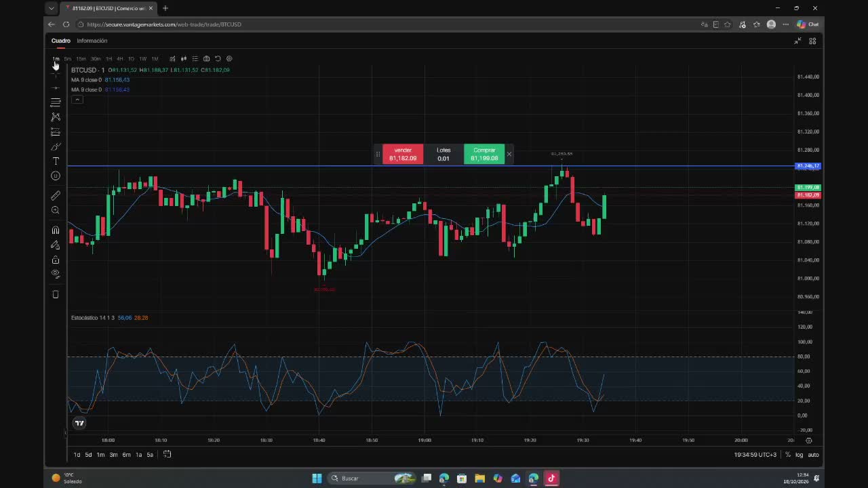Screen dimensions: 868x488
Task: Open the emoji sticker tool
Action: point(56,176)
